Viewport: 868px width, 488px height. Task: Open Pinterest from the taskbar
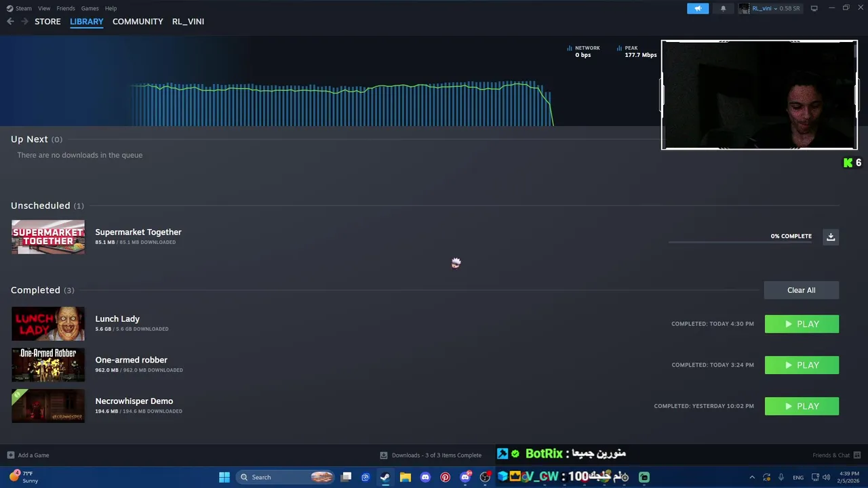(x=445, y=477)
